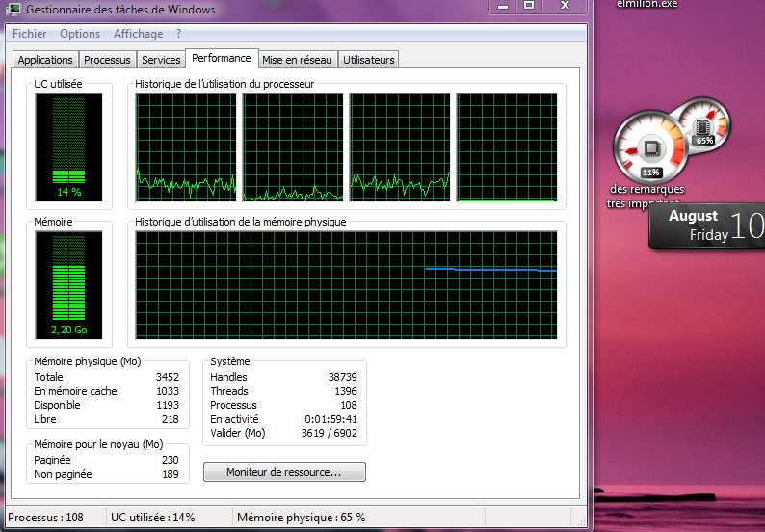The image size is (765, 532).
Task: Click the August Friday calendar gadget
Action: (707, 226)
